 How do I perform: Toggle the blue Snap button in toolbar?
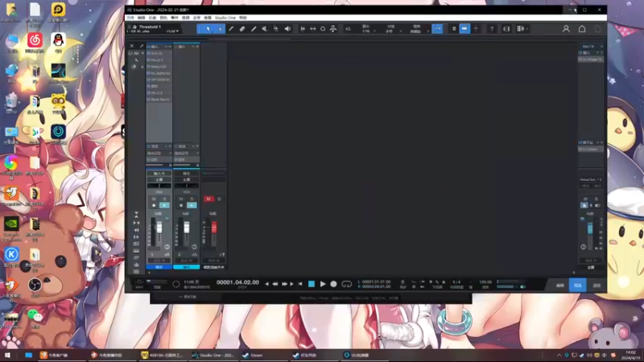[x=437, y=29]
